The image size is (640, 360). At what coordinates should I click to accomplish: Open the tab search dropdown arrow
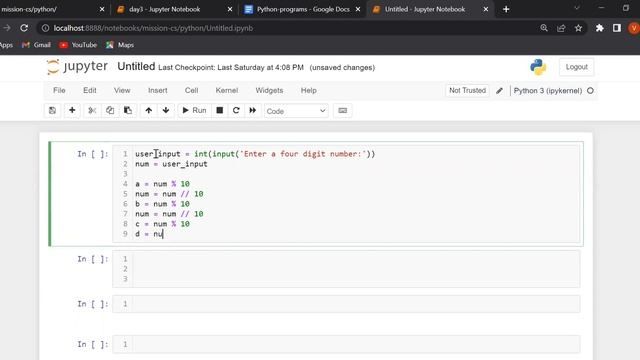[x=577, y=8]
